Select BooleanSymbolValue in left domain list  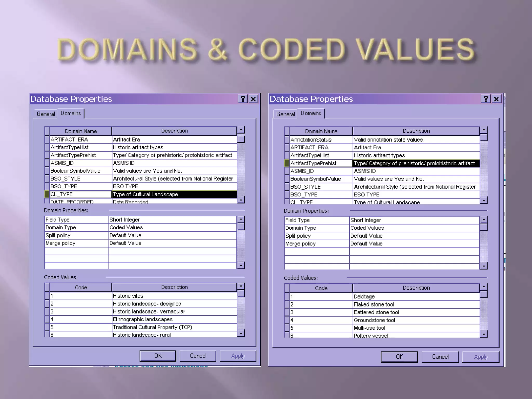click(x=81, y=171)
